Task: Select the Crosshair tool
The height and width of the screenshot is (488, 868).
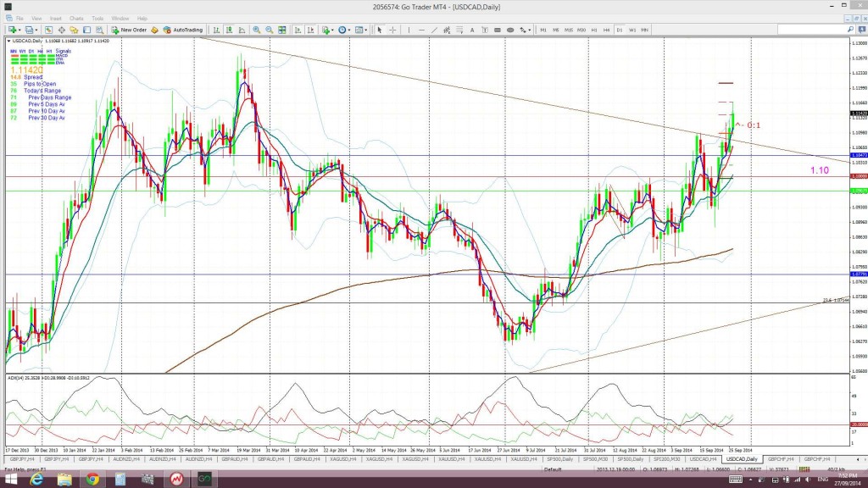Action: (x=392, y=30)
